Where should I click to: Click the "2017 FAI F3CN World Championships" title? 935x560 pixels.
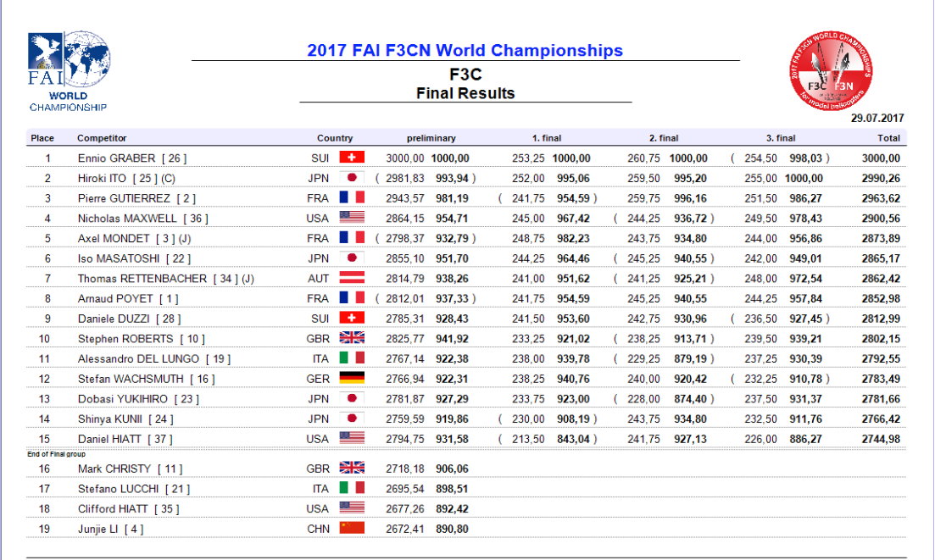point(465,51)
